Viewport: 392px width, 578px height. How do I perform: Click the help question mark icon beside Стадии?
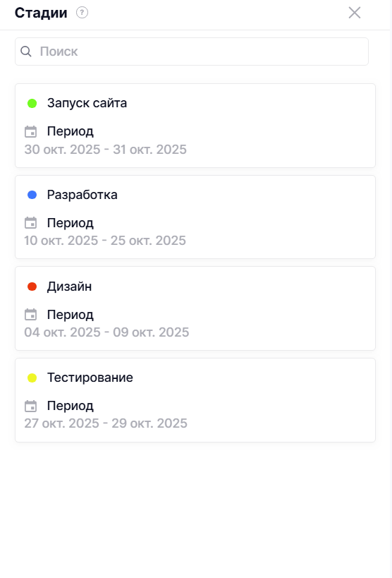click(82, 13)
